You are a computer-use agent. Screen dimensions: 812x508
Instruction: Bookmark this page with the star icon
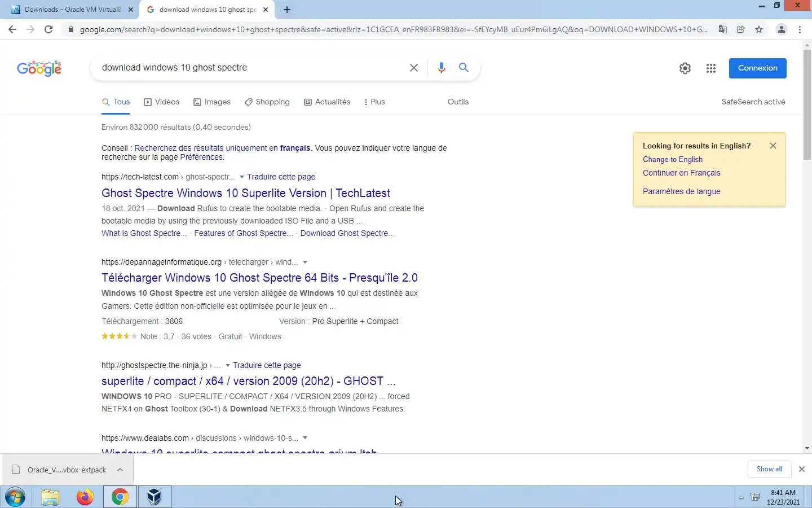759,29
